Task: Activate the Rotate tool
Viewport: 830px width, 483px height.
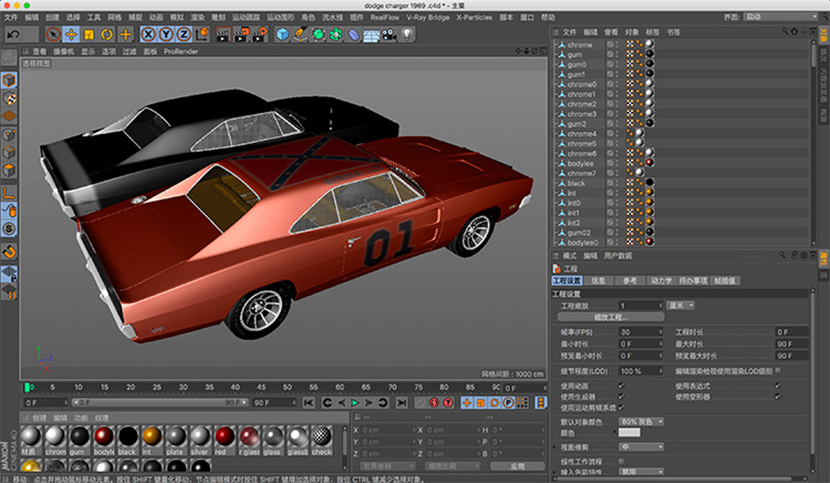Action: click(107, 35)
